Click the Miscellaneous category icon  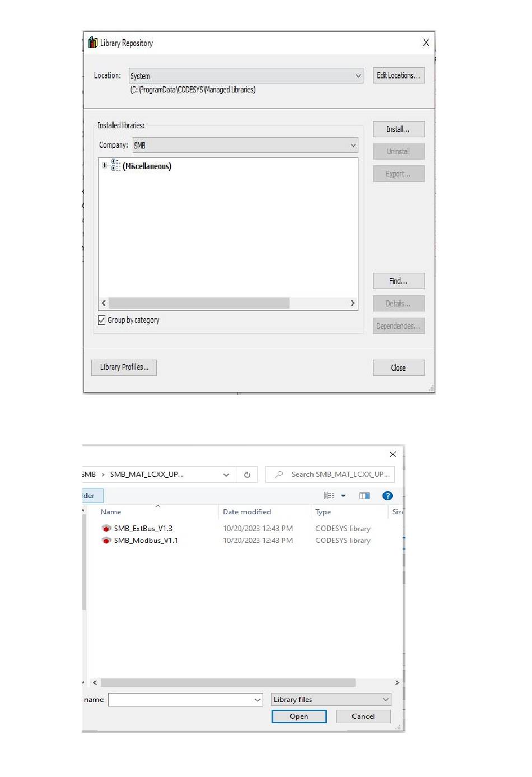click(x=116, y=165)
